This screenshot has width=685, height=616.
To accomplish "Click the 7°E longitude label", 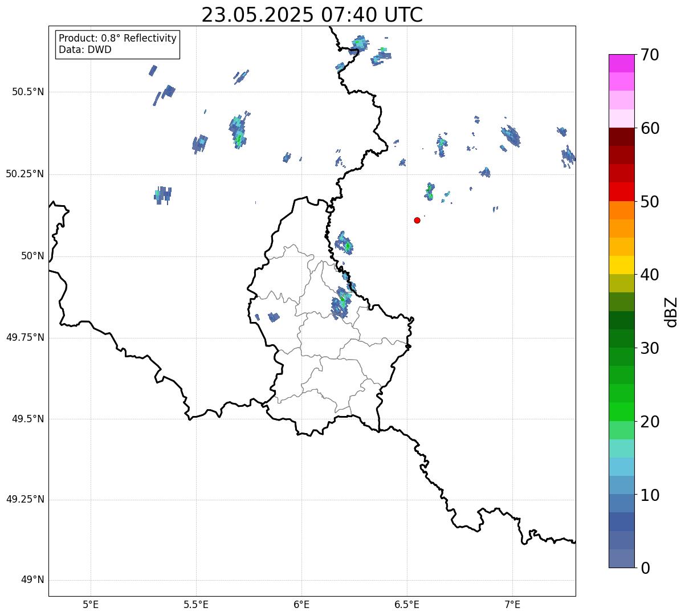I will [x=512, y=604].
